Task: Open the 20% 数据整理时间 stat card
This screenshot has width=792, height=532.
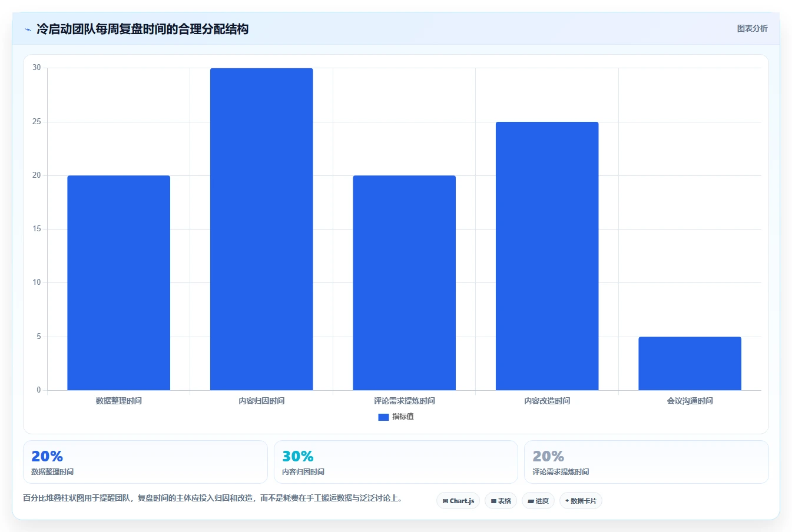Action: tap(145, 462)
